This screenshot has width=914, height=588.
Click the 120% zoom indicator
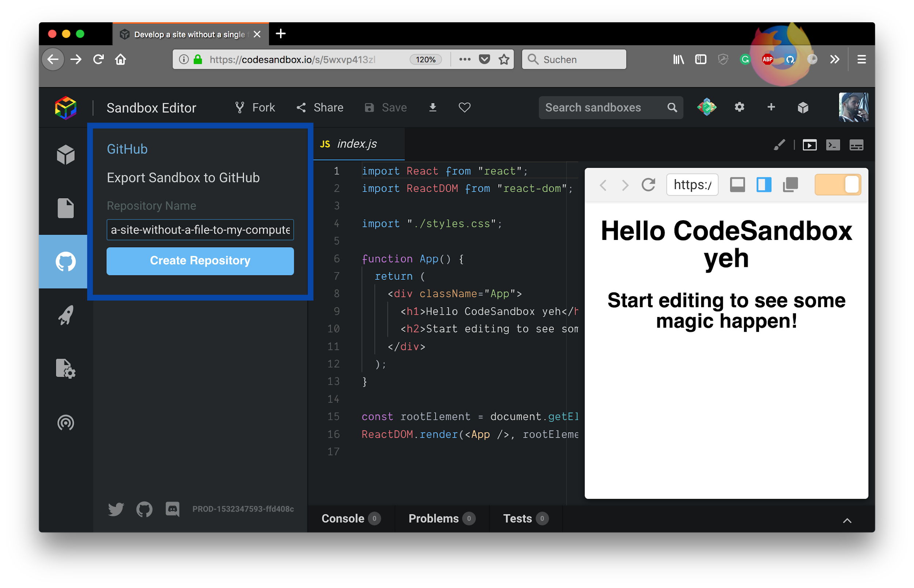[x=425, y=60]
